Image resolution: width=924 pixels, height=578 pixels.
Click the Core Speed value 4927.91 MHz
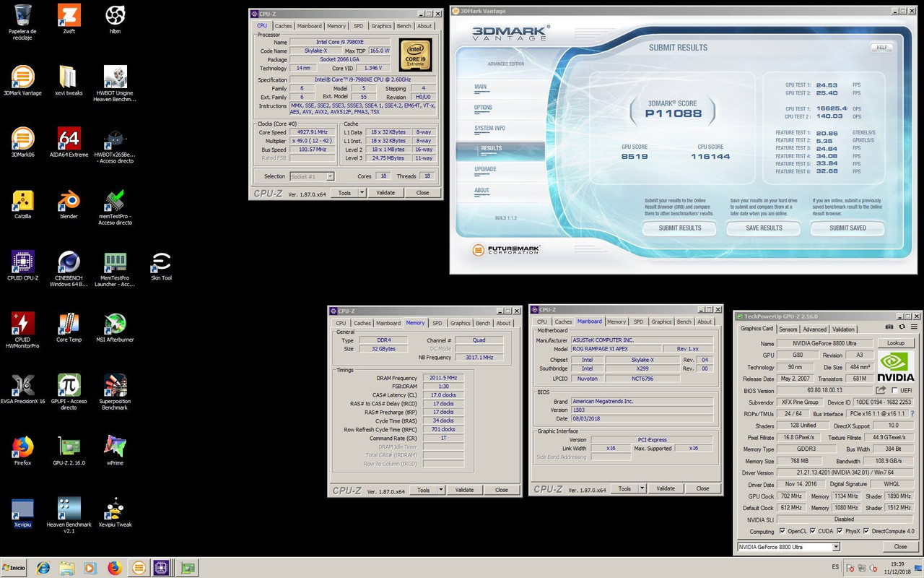point(312,132)
